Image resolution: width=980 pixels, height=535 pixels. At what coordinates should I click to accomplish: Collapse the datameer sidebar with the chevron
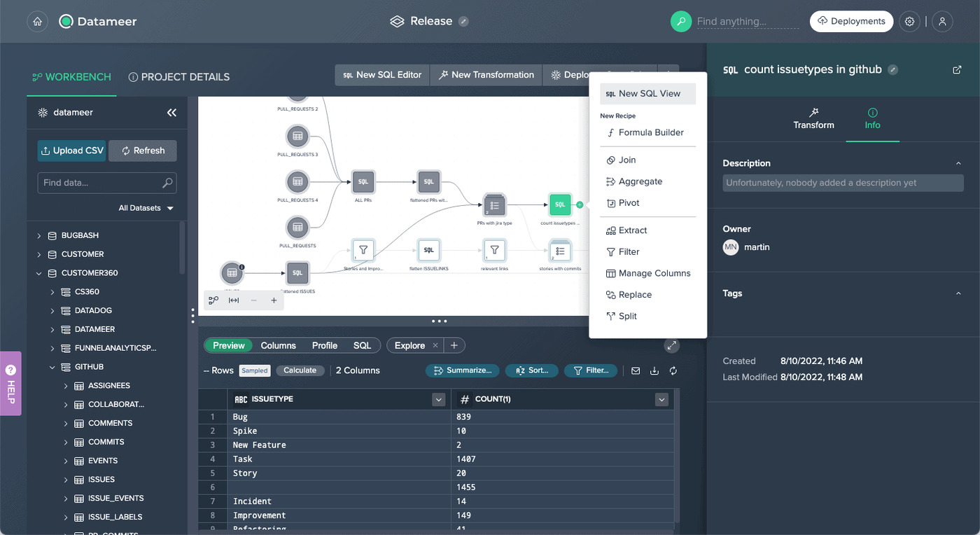coord(172,112)
